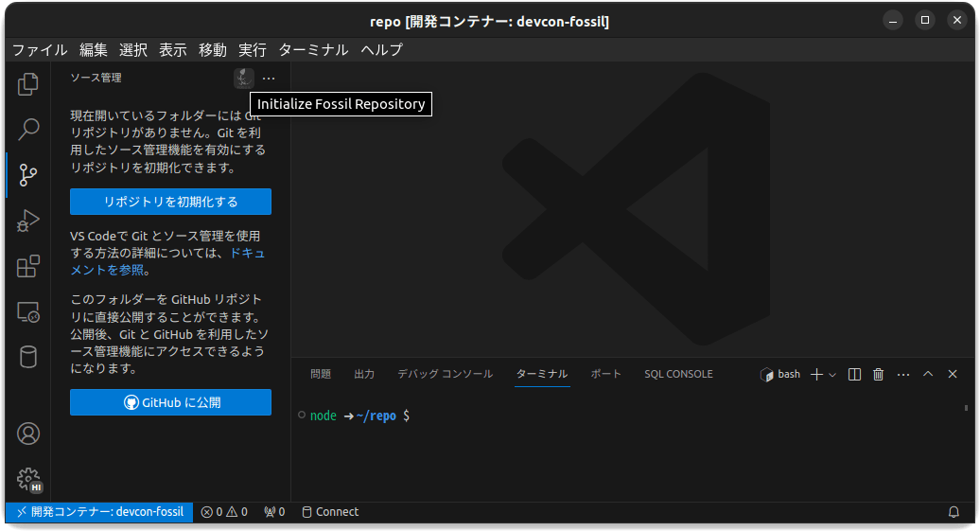The image size is (980, 531).
Task: Open the ターミナル menu
Action: pos(313,50)
